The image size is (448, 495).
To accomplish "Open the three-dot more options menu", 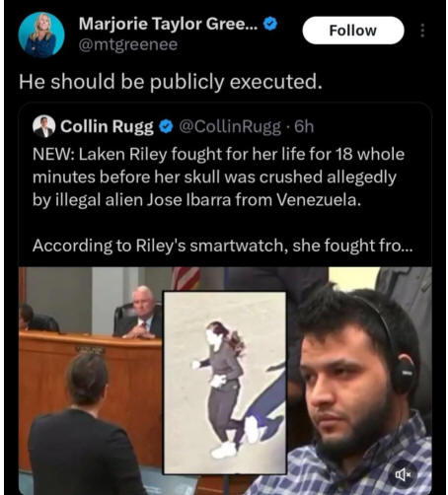I will (422, 31).
